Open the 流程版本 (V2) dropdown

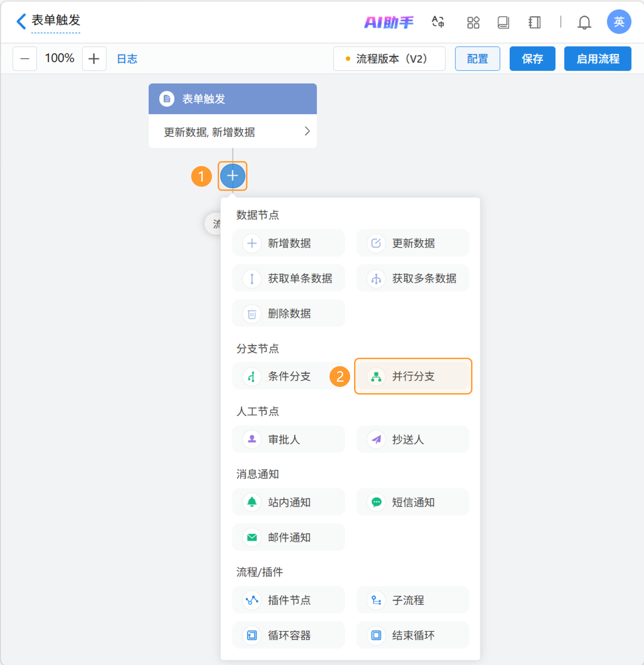[x=389, y=59]
